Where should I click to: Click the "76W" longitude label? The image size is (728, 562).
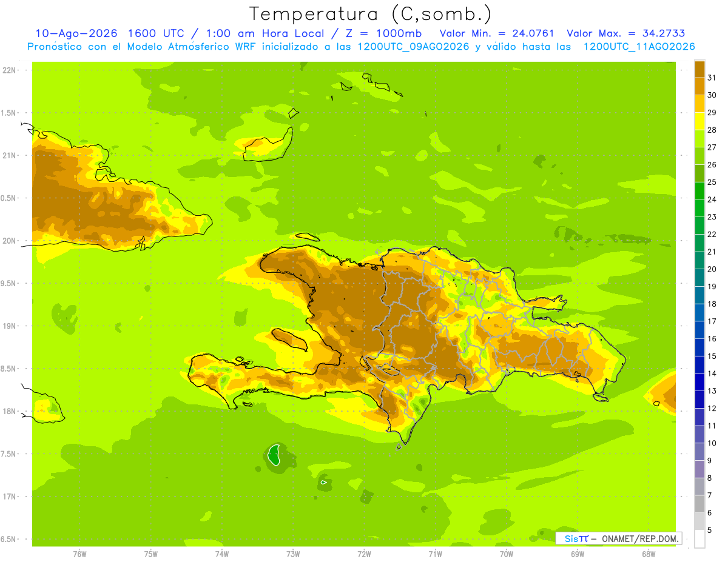pyautogui.click(x=79, y=554)
